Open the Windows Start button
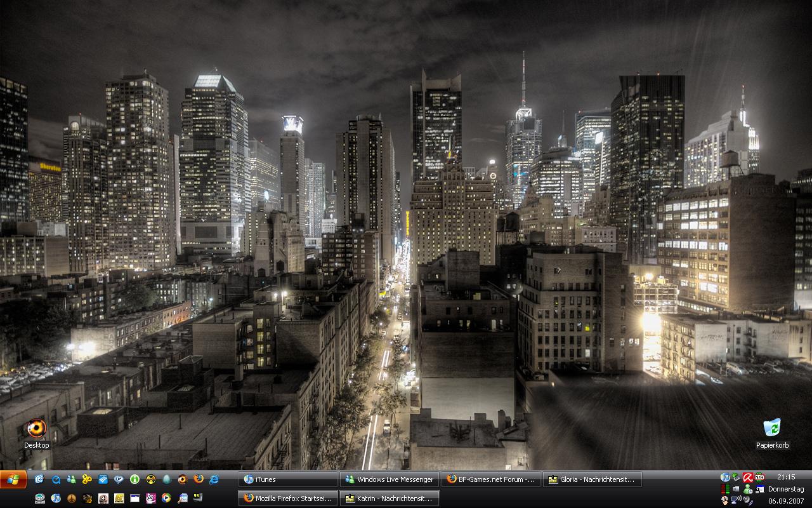The image size is (812, 508). (x=13, y=479)
